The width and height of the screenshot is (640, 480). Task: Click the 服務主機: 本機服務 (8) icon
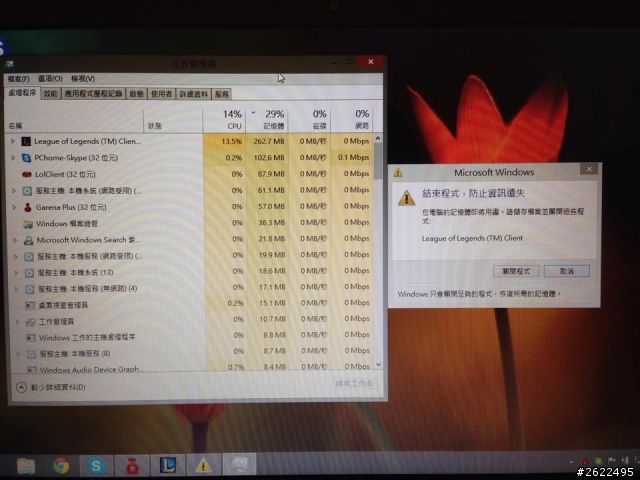[31, 354]
